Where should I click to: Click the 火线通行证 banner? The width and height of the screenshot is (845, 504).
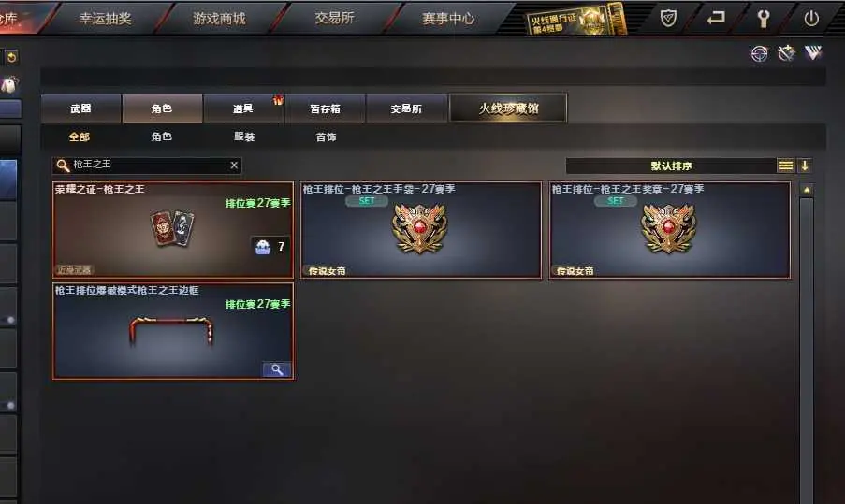(x=575, y=20)
